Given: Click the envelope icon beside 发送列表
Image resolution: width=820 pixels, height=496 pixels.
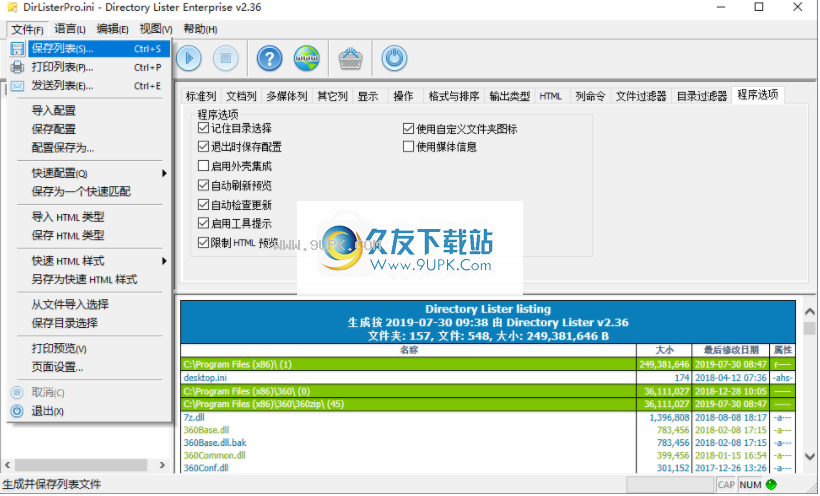Looking at the screenshot, I should click(17, 86).
